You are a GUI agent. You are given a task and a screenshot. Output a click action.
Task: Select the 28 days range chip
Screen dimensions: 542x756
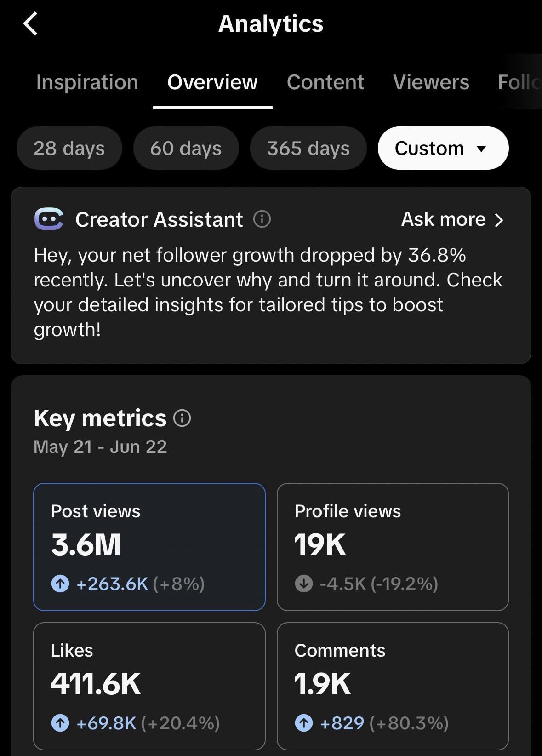[x=69, y=148]
